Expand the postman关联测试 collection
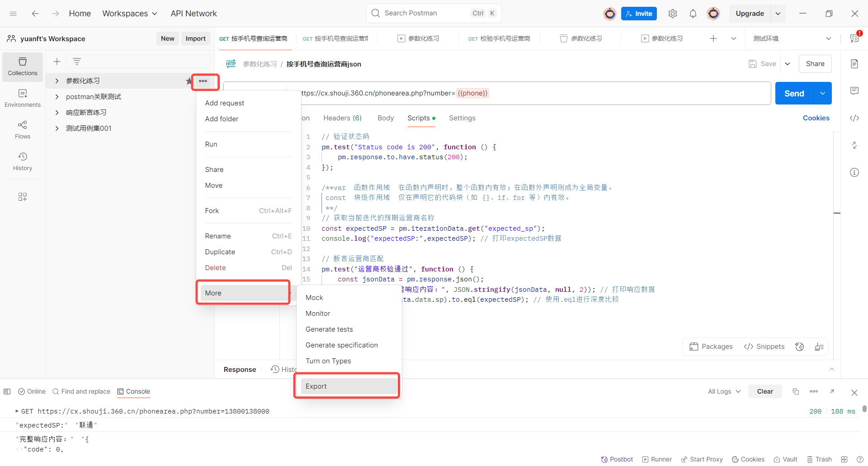Viewport: 868px width, 466px height. [x=57, y=97]
